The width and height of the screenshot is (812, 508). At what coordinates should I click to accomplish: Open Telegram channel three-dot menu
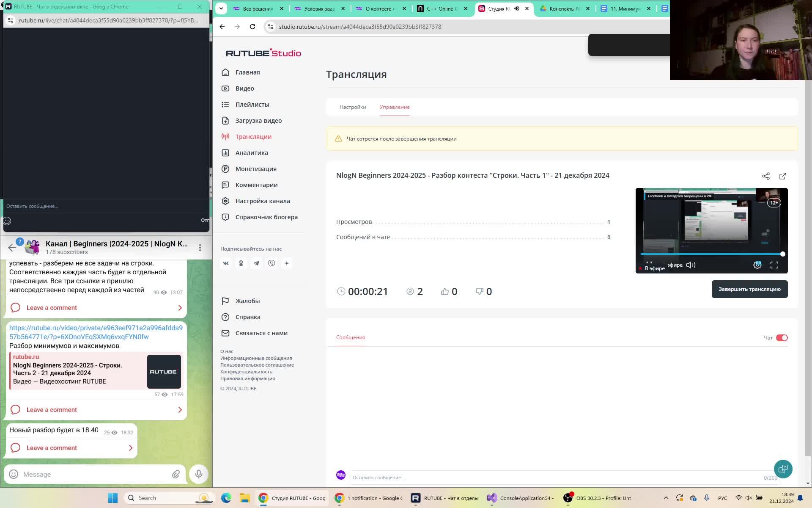200,247
